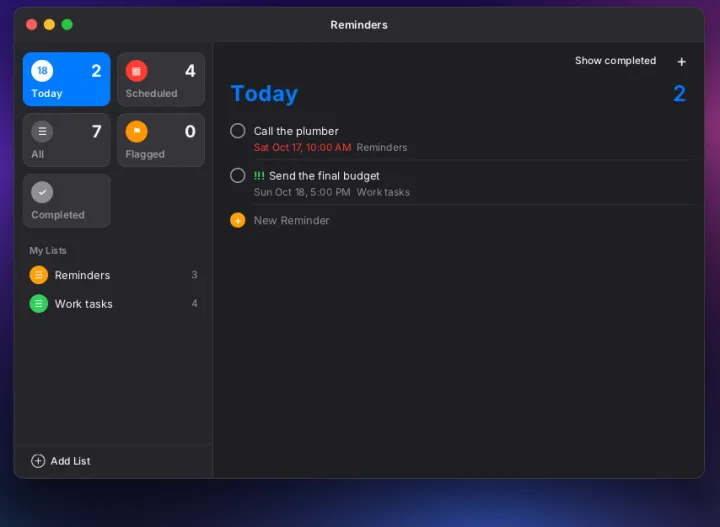Close the Reminders window with red button

pyautogui.click(x=31, y=24)
